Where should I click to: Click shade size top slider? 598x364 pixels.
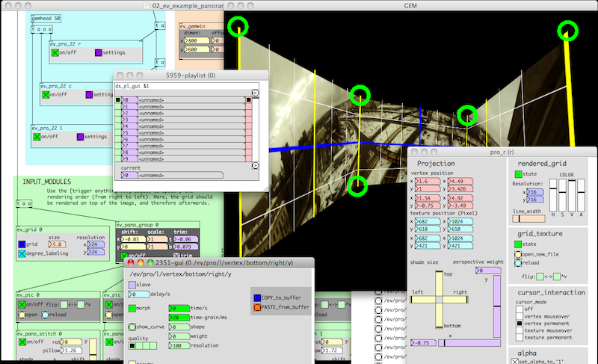tap(439, 283)
